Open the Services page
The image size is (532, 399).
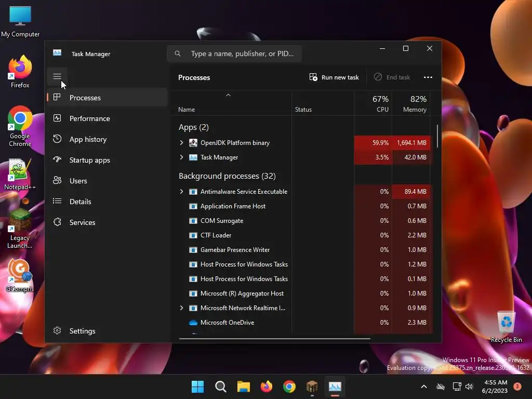[x=107, y=222]
